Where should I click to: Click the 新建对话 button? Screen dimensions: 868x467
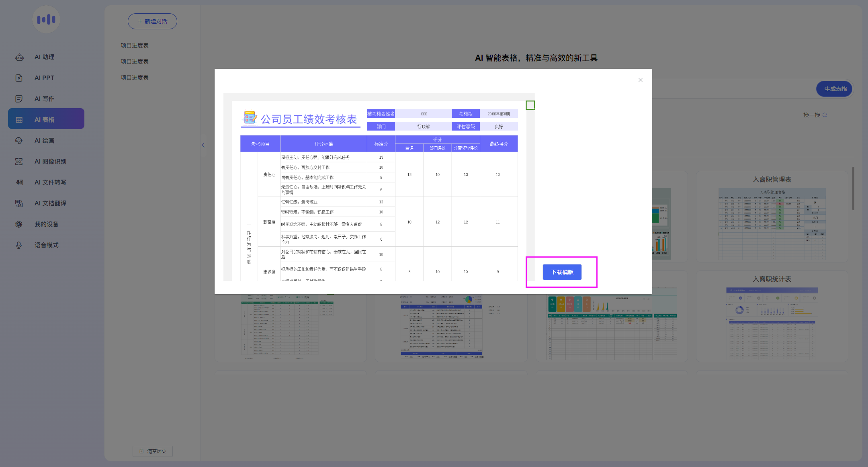(152, 21)
